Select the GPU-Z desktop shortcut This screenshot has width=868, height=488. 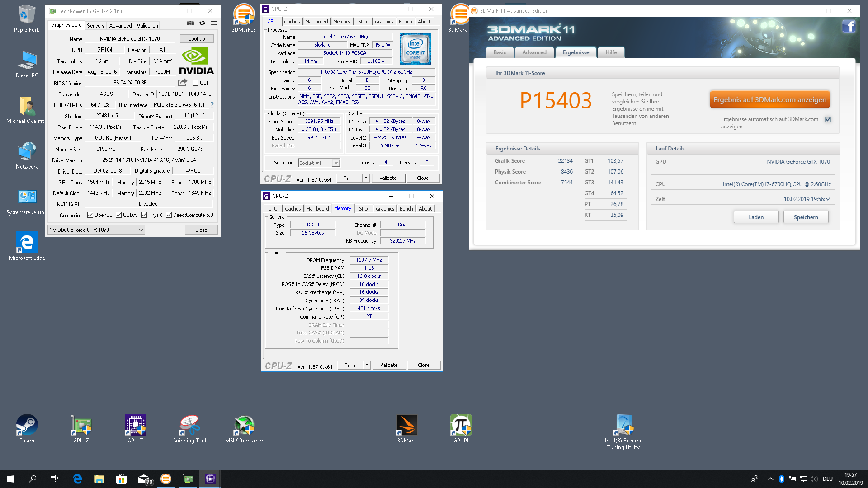(81, 429)
